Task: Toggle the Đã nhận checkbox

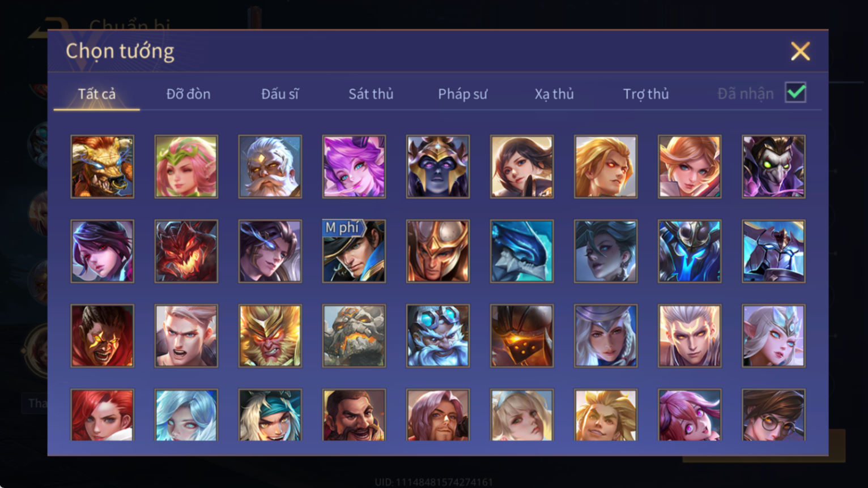Action: point(795,92)
